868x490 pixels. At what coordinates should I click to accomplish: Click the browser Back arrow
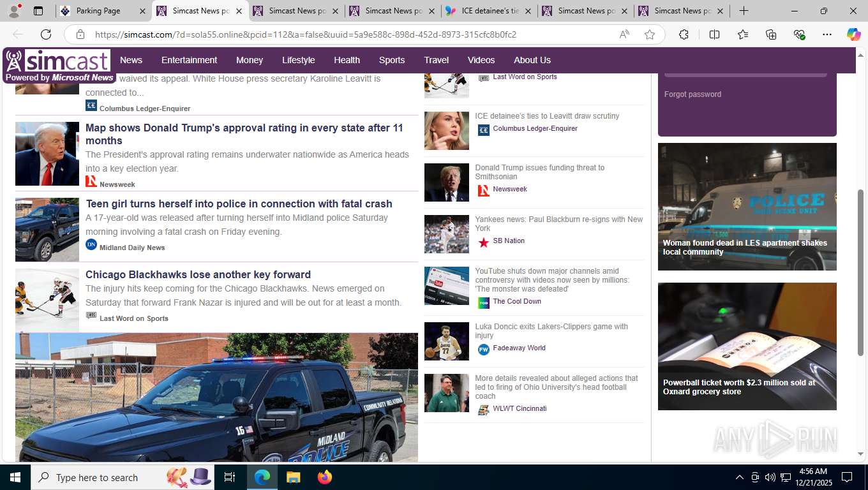(x=18, y=34)
